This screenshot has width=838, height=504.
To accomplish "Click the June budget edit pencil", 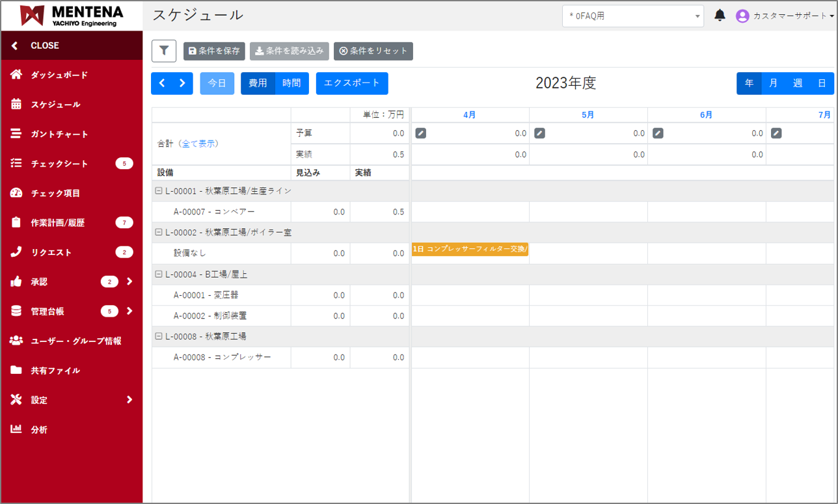I will (x=658, y=133).
